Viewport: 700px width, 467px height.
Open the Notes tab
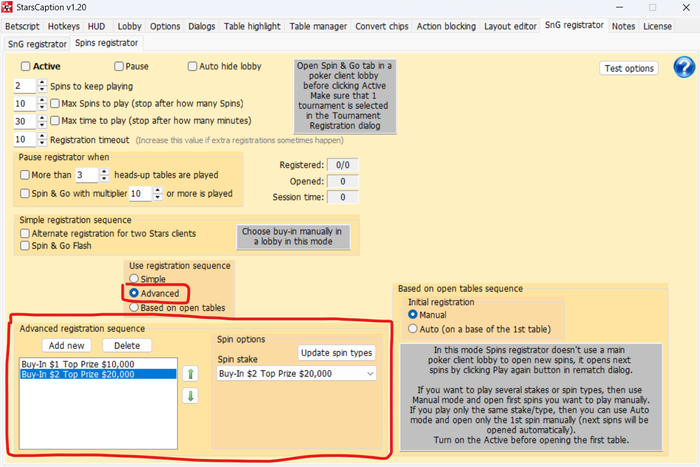click(x=624, y=26)
